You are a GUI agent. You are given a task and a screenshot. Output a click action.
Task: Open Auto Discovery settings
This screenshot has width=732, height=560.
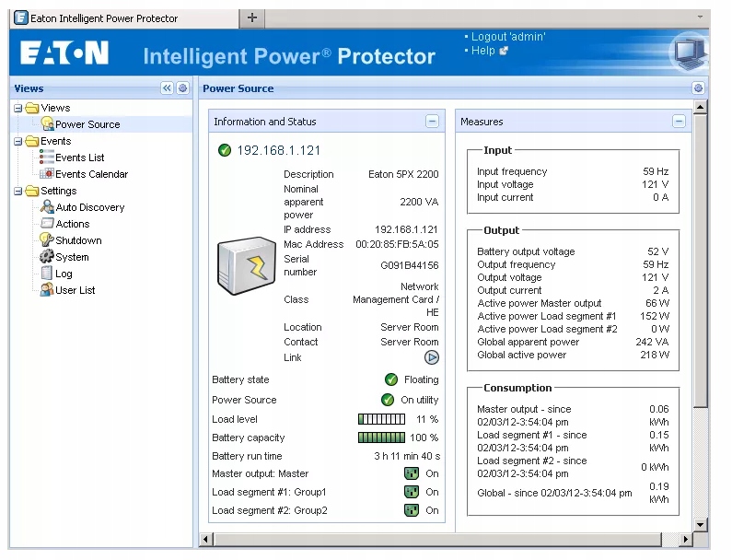point(90,207)
